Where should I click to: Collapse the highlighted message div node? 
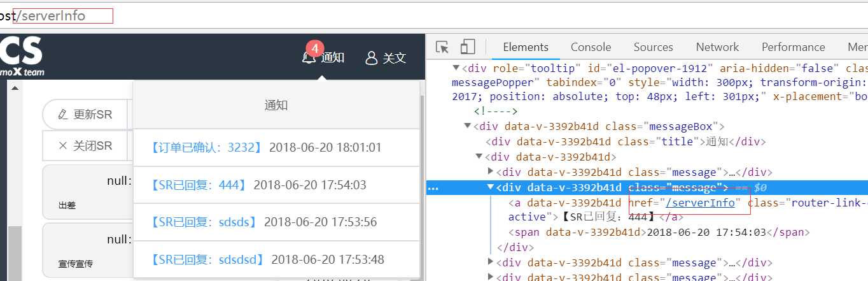click(x=490, y=187)
